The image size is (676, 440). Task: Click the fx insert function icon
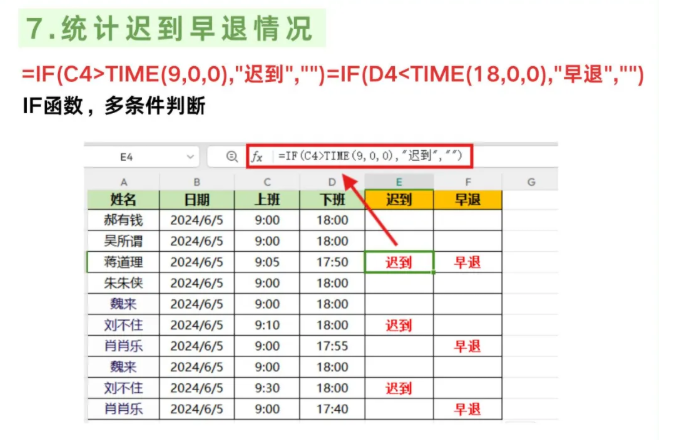click(257, 157)
